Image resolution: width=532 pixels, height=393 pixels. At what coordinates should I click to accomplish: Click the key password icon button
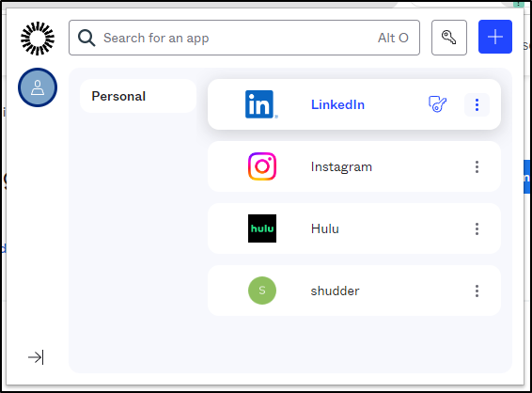(449, 38)
